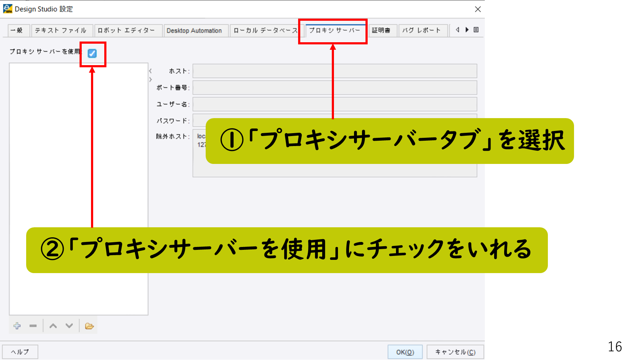
Task: Move proxy entry down with arrow
Action: [x=69, y=326]
